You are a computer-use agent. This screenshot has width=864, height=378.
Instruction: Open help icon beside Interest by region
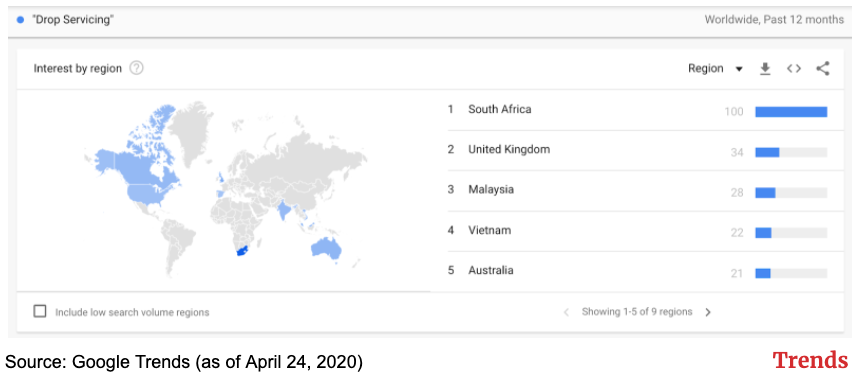tap(136, 68)
